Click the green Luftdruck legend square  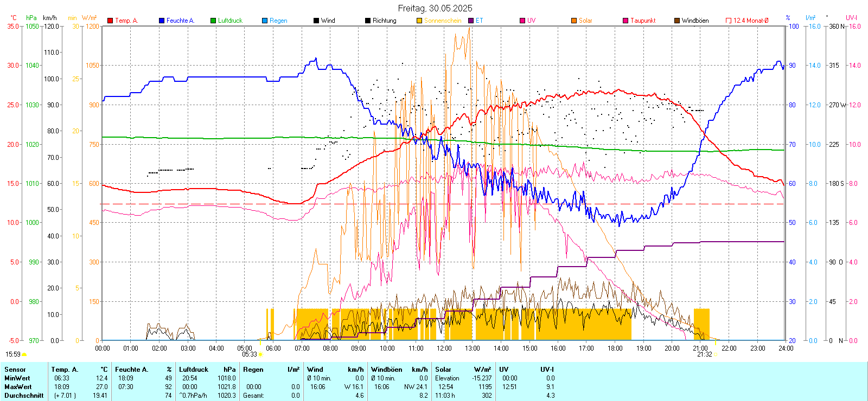click(213, 21)
